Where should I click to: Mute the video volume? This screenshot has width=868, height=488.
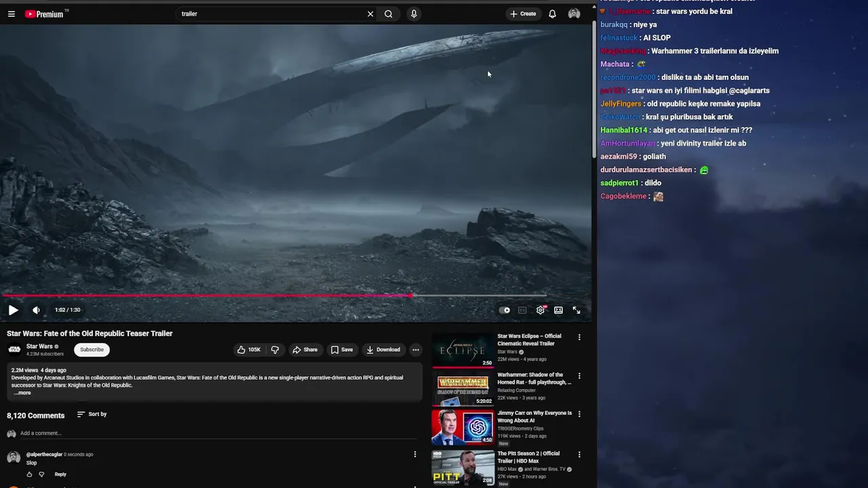36,310
